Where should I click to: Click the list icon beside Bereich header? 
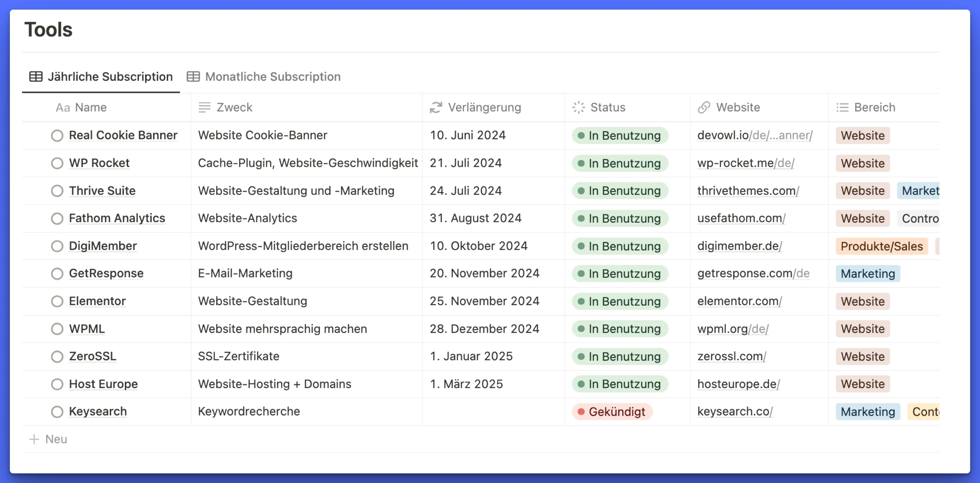[842, 108]
